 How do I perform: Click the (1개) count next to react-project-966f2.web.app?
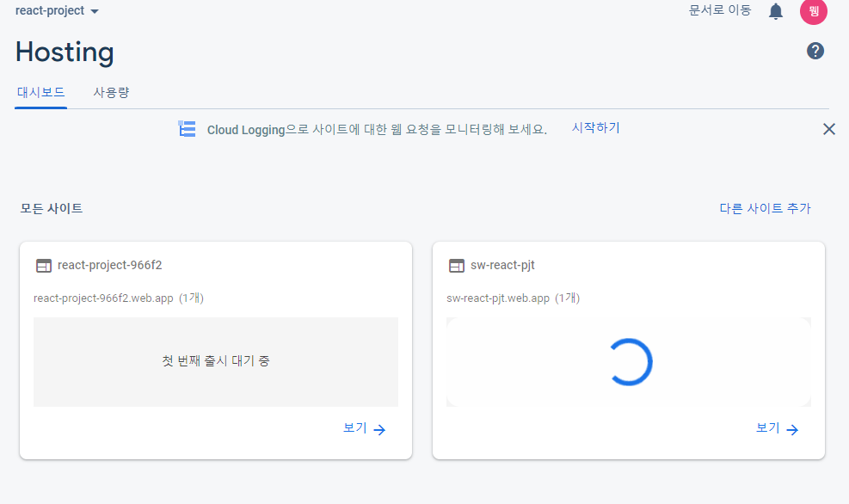tap(191, 298)
